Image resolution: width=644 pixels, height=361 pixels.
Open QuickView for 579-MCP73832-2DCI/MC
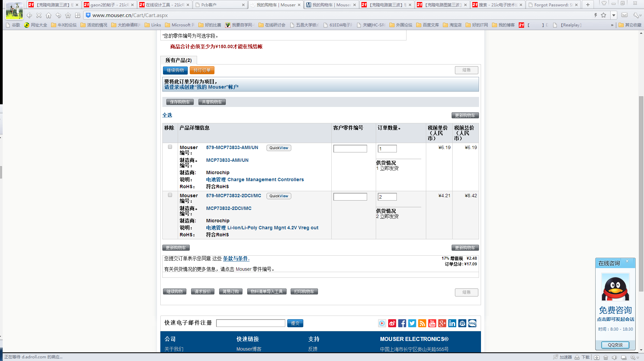(279, 196)
